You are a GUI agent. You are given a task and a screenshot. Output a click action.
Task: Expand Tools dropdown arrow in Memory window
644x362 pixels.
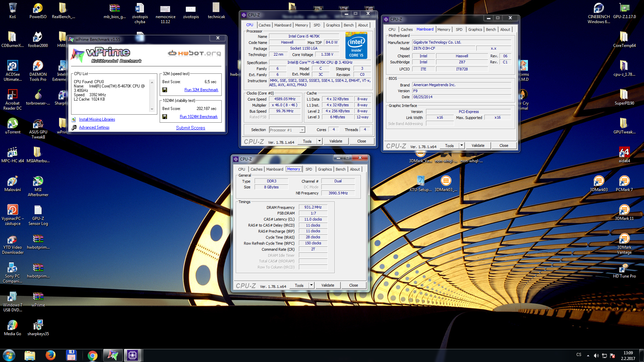click(x=311, y=285)
